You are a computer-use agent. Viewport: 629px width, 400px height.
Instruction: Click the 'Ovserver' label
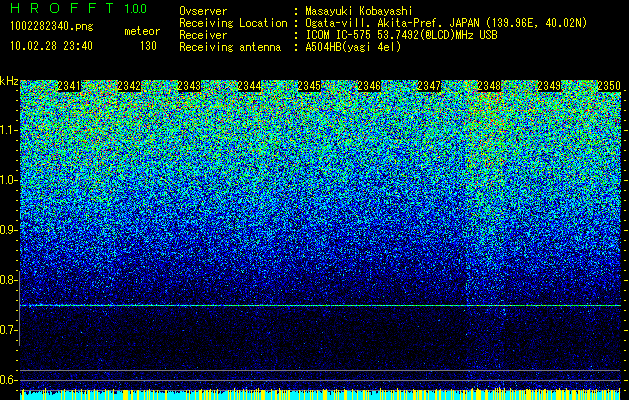click(203, 11)
